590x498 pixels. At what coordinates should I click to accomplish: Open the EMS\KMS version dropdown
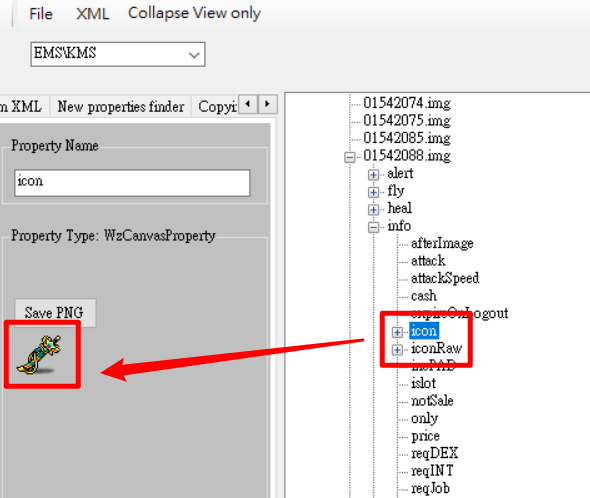click(118, 54)
